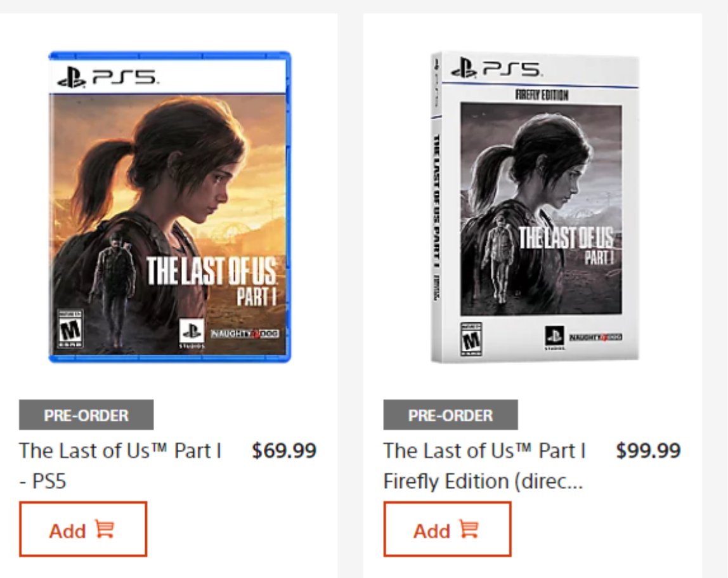Click the PRE-ORDER badge on the $69.99 game
728x578 pixels.
click(86, 415)
